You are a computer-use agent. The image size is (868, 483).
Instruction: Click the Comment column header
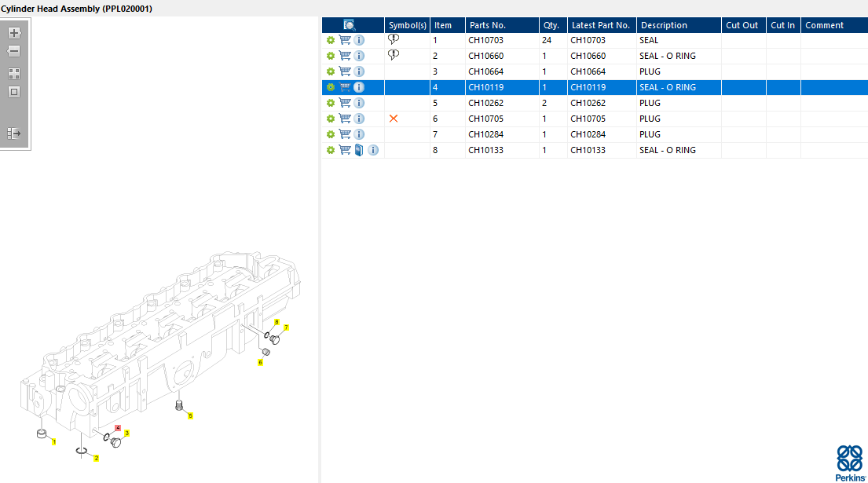[x=834, y=25]
